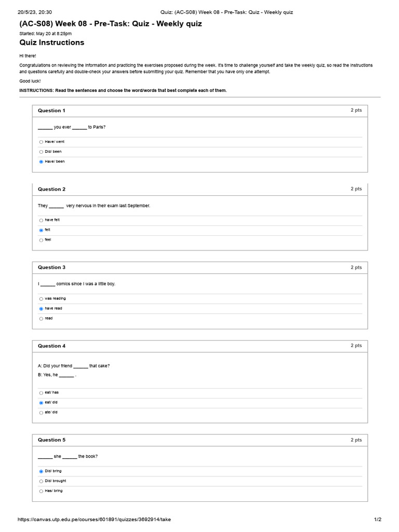
Task: Pick the "read" answer in Question 3
Action: 41,318
